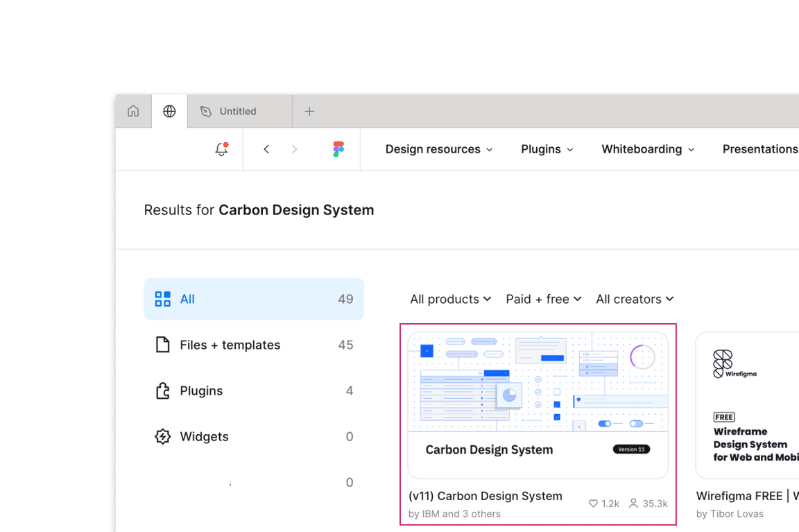Go to the Home tab icon
The height and width of the screenshot is (532, 799).
click(x=133, y=111)
